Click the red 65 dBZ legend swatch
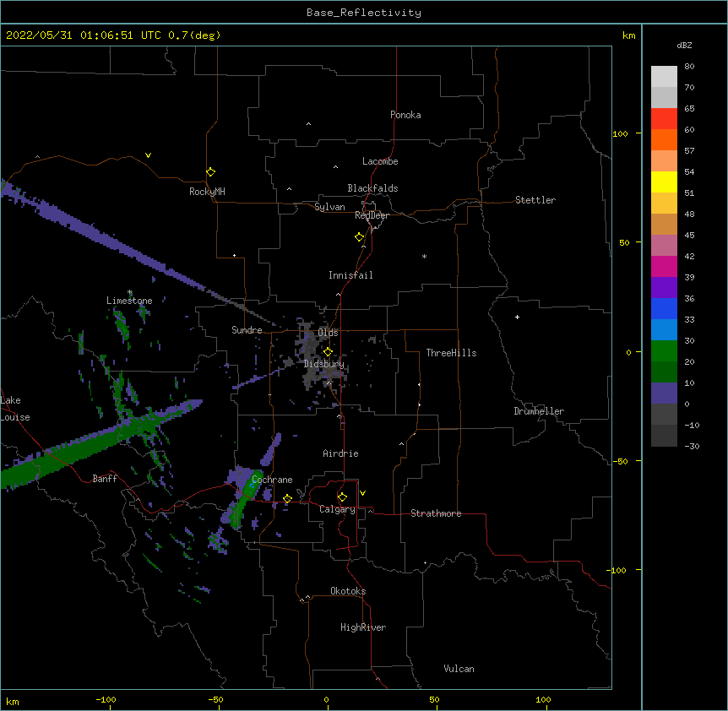 [x=664, y=118]
